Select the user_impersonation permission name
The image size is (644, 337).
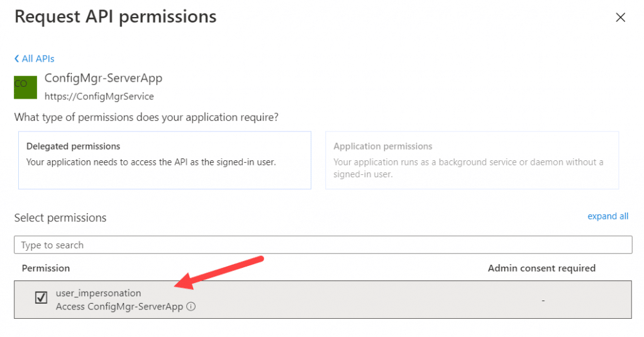pos(98,293)
